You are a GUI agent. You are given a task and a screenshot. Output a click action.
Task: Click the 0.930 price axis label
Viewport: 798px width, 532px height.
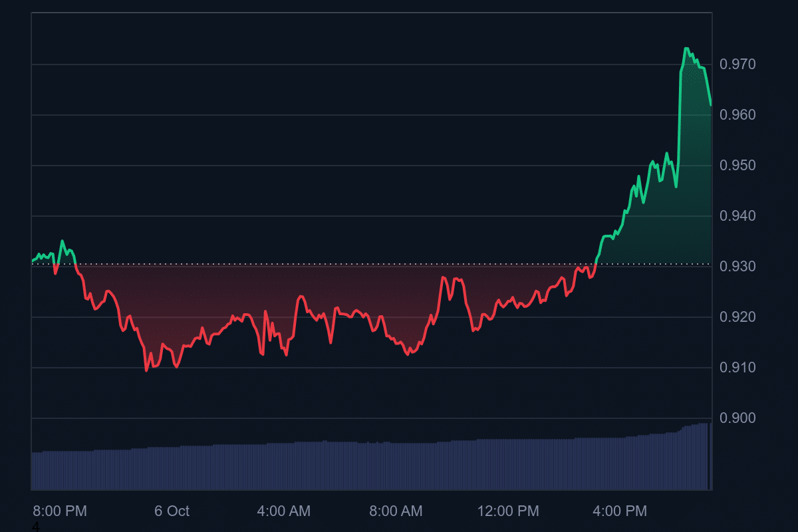click(x=737, y=267)
